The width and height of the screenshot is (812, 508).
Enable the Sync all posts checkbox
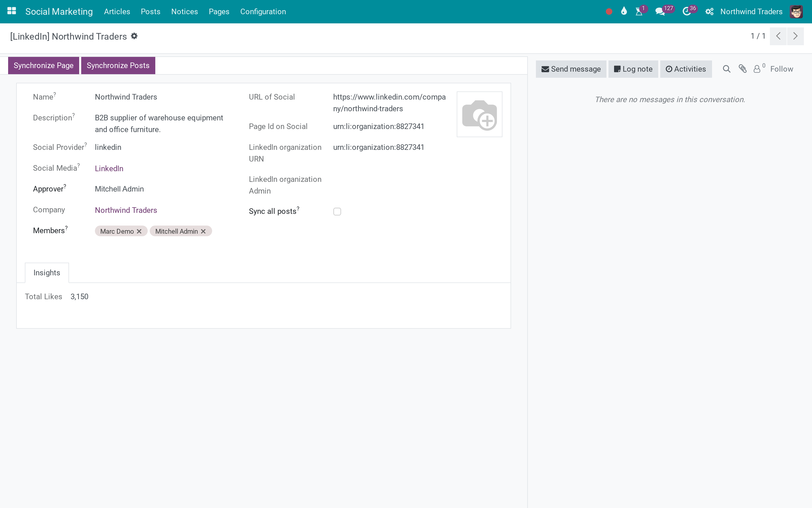pos(337,211)
